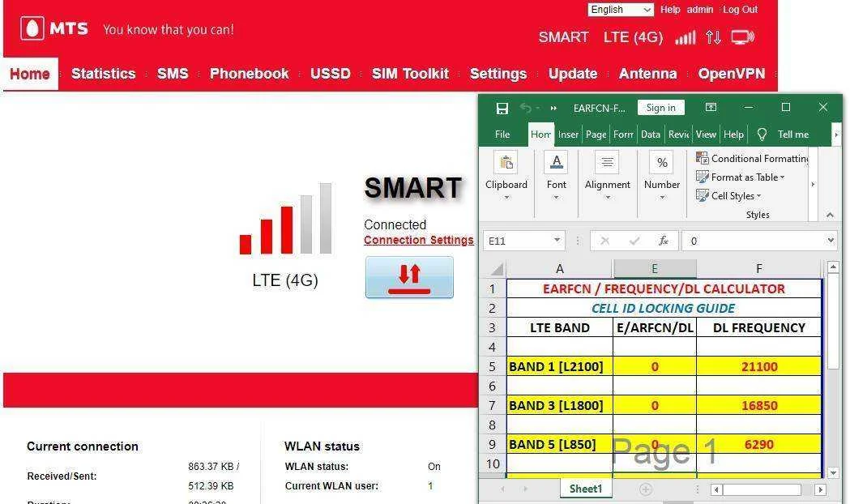Click the admin link
Image resolution: width=850 pixels, height=504 pixels.
700,10
